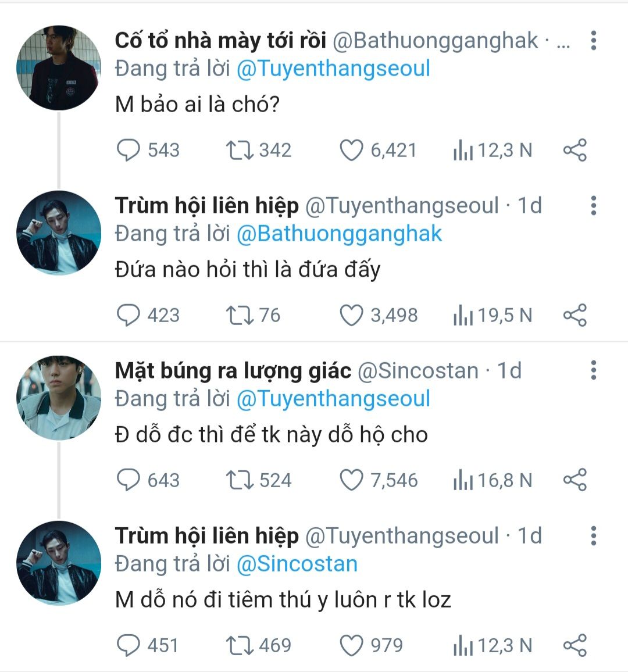Like the tweet with 7,546 likes

pyautogui.click(x=351, y=480)
